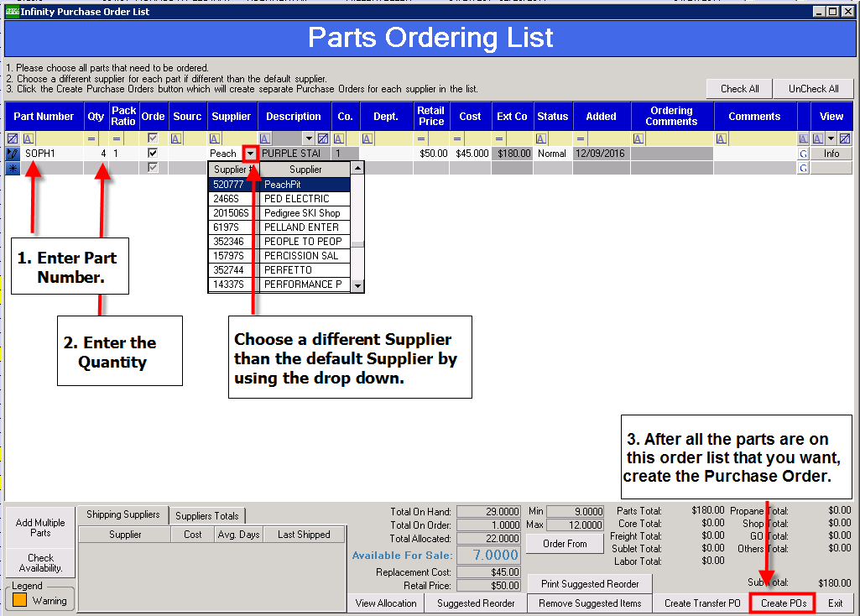
Task: Click the Status column filter operator icon
Action: (541, 138)
